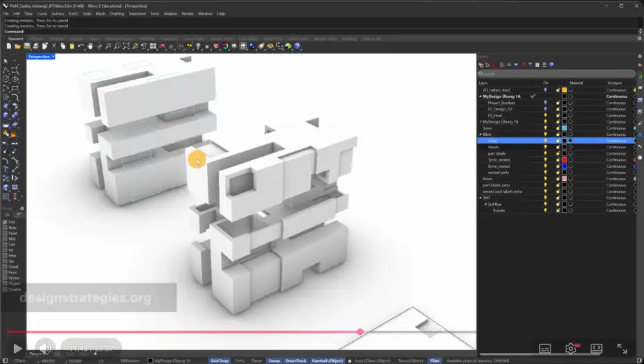The width and height of the screenshot is (644, 364).
Task: Open the Perspective viewport title dropdown arrow
Action: pos(53,57)
